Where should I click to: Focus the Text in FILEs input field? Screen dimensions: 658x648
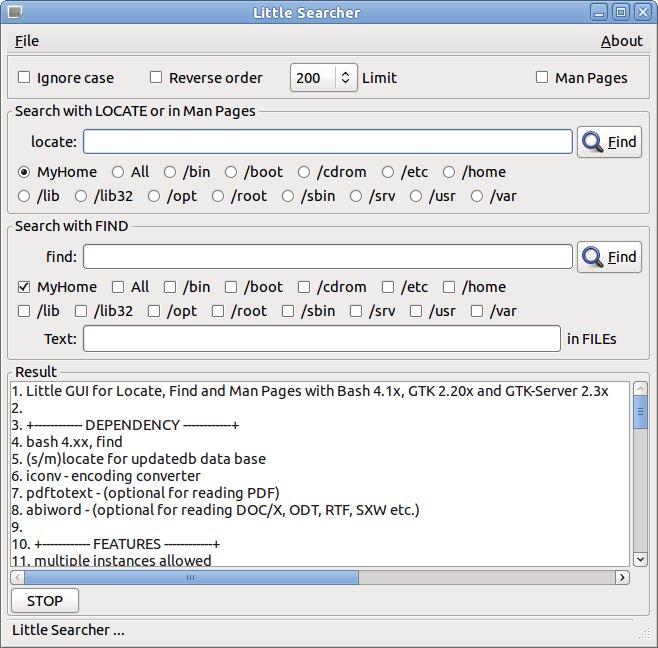[321, 339]
